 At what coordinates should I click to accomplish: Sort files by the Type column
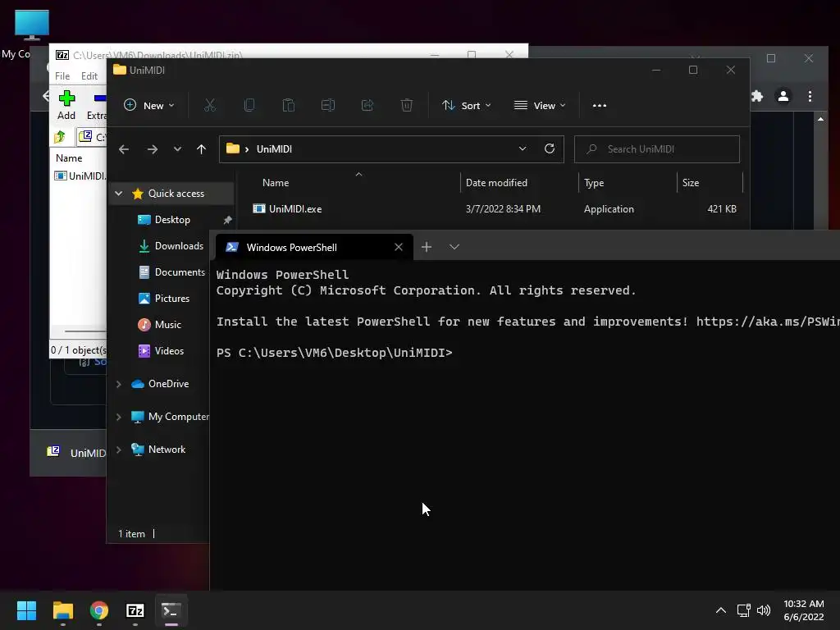point(594,183)
